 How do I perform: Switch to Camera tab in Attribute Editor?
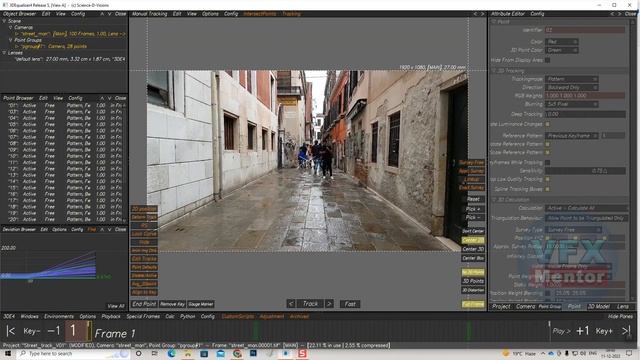pos(525,307)
